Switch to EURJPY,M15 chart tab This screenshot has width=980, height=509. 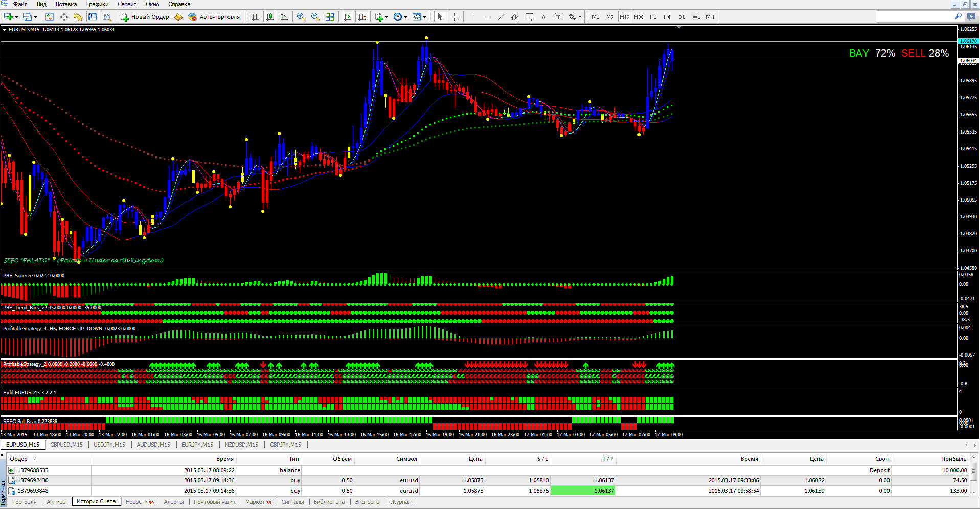tap(197, 445)
